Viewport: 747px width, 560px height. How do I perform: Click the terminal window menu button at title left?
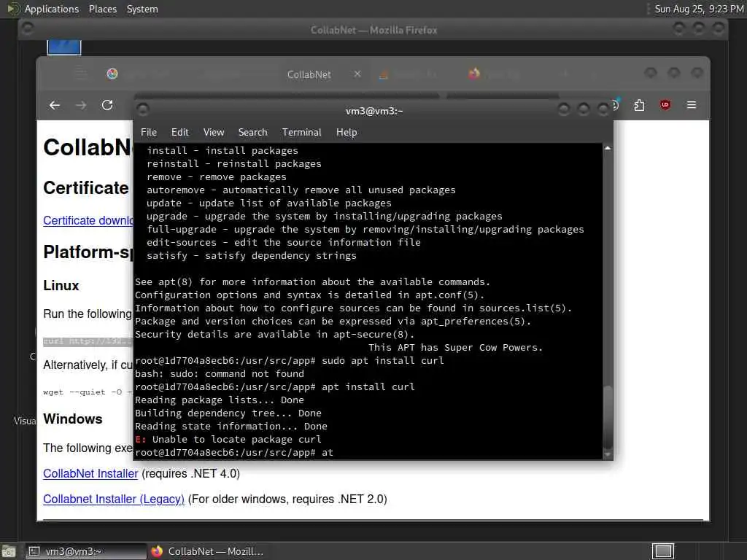pos(143,109)
